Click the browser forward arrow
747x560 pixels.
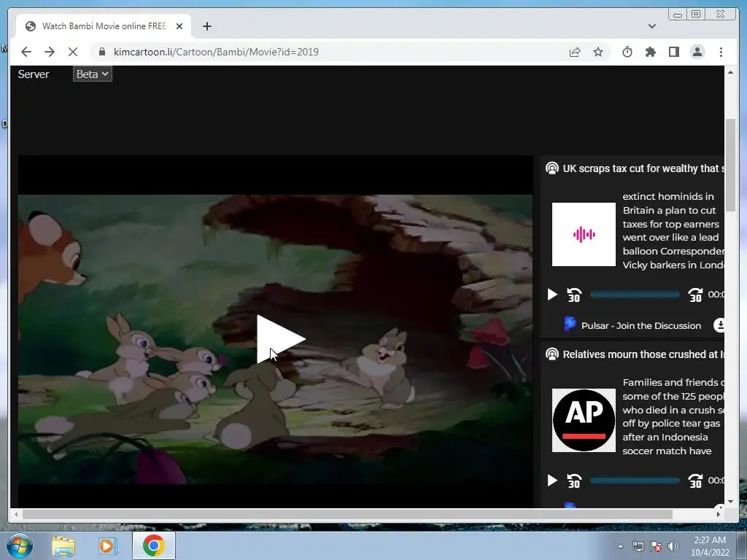(x=50, y=52)
